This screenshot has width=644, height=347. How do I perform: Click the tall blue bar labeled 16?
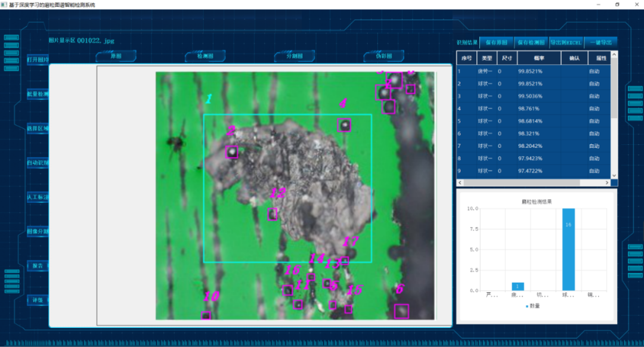tap(568, 249)
